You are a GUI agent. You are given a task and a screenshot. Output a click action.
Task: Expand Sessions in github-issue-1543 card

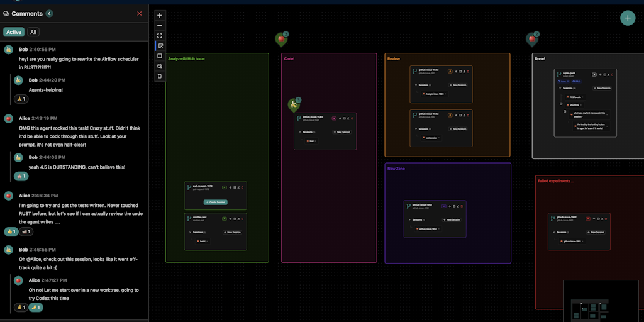[x=299, y=132]
